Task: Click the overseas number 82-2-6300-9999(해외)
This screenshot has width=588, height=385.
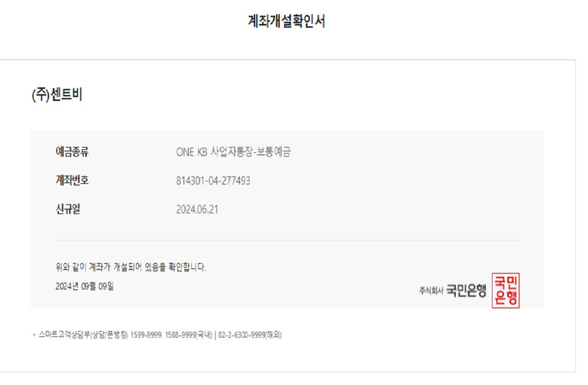Action: click(250, 335)
